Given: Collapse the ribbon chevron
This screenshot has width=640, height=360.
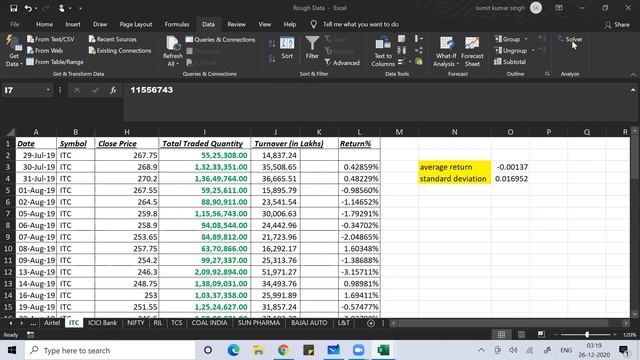Looking at the screenshot, I should point(633,75).
